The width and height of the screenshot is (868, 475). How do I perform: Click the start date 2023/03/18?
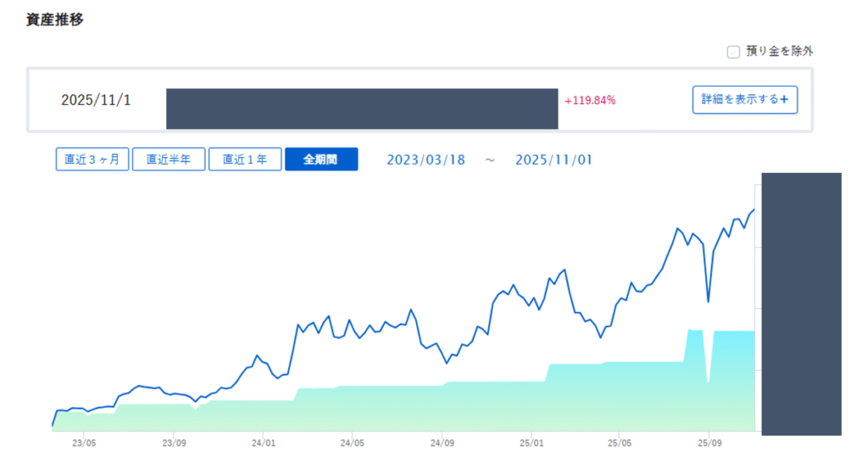click(426, 159)
